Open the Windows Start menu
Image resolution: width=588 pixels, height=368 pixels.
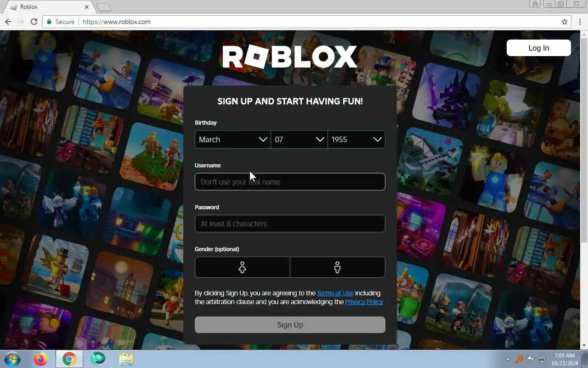click(12, 359)
